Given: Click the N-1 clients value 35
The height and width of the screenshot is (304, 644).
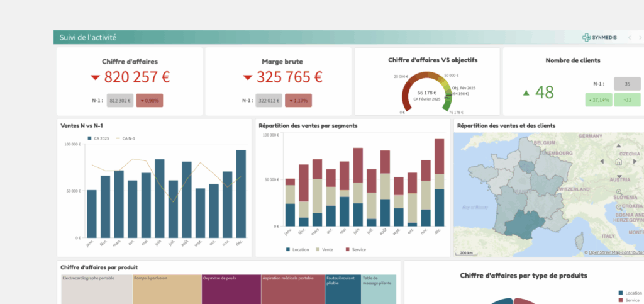Looking at the screenshot, I should tap(627, 84).
